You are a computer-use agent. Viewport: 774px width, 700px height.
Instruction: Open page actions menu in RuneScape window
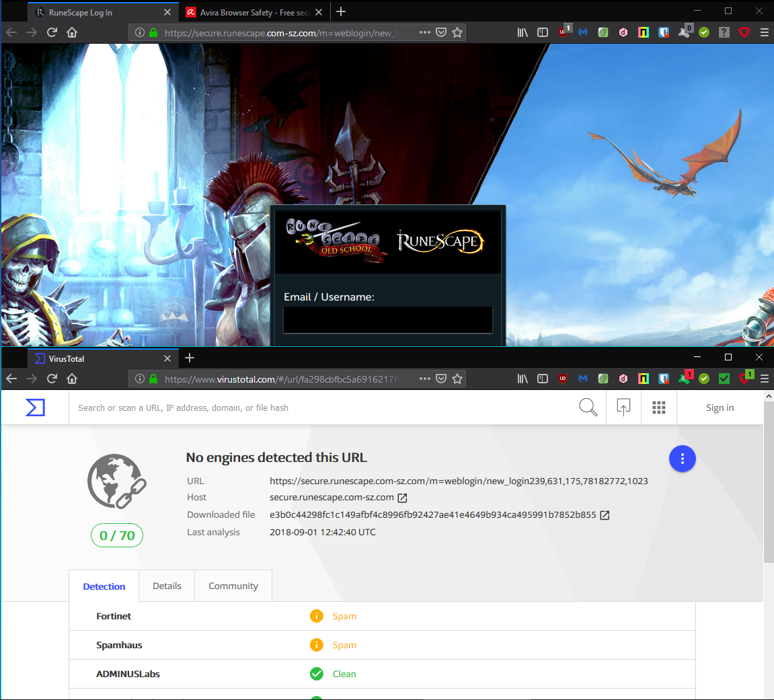click(424, 32)
